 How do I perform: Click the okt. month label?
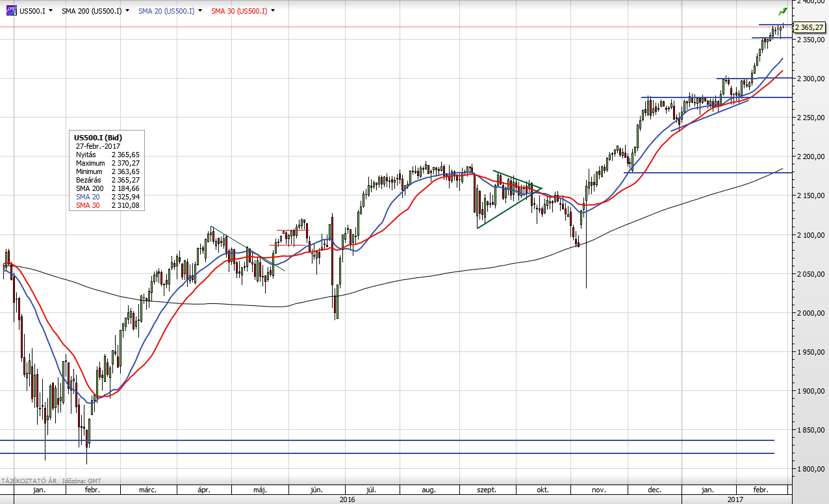tap(541, 490)
